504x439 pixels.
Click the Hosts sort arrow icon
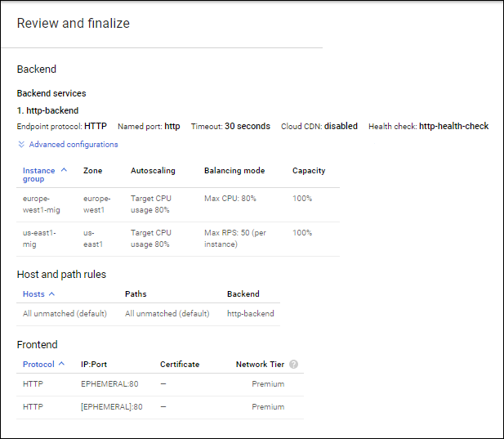tap(51, 294)
